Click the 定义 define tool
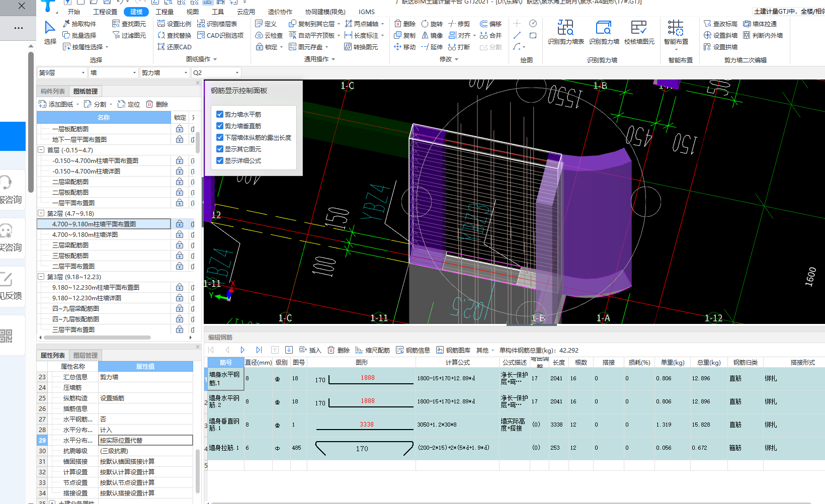 (266, 24)
